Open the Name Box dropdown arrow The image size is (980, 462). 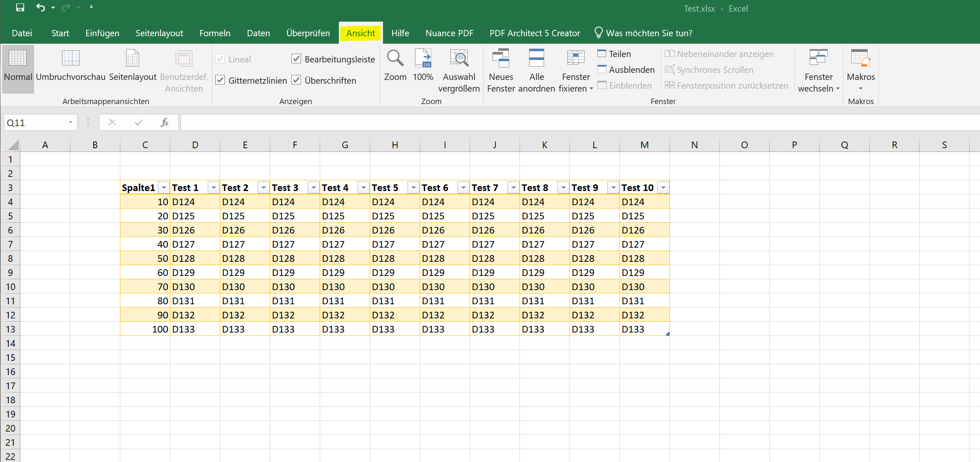[x=71, y=122]
